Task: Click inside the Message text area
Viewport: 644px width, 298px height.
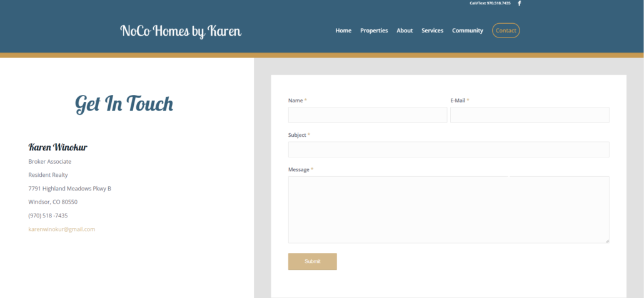Action: point(448,210)
